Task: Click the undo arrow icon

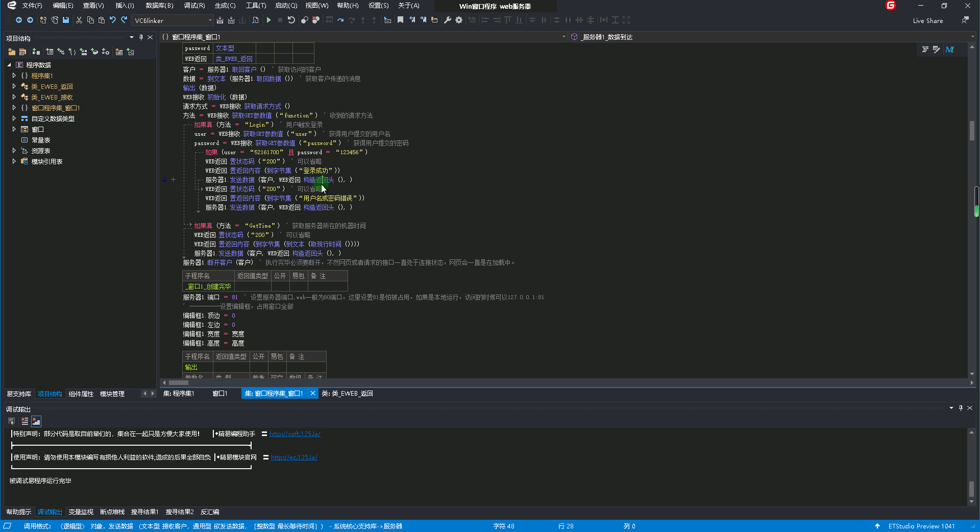Action: click(x=113, y=20)
